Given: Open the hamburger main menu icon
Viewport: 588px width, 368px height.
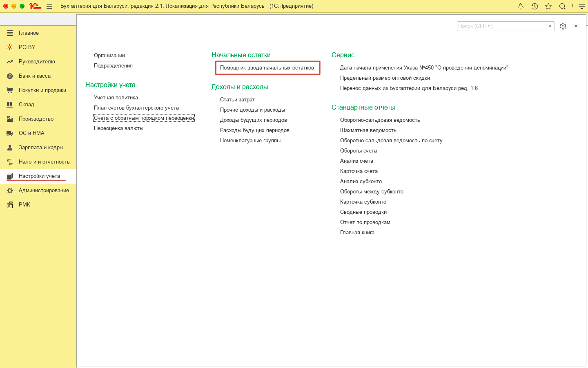Looking at the screenshot, I should tap(49, 6).
